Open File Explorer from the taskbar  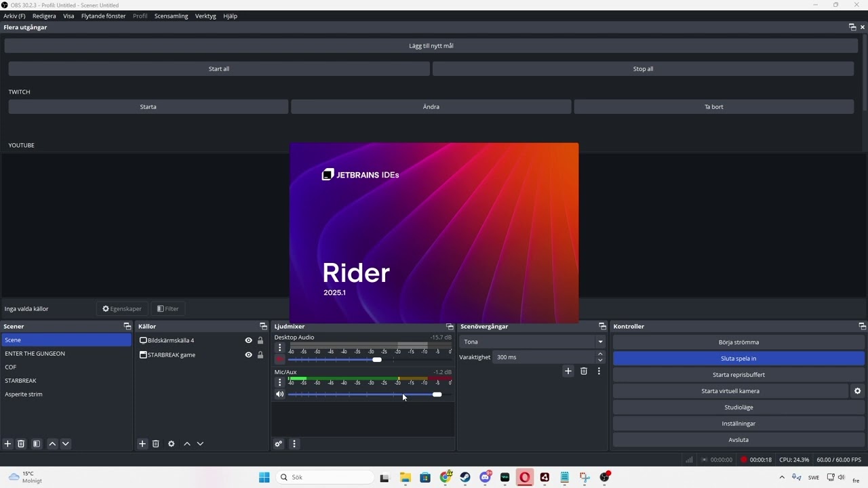click(406, 477)
